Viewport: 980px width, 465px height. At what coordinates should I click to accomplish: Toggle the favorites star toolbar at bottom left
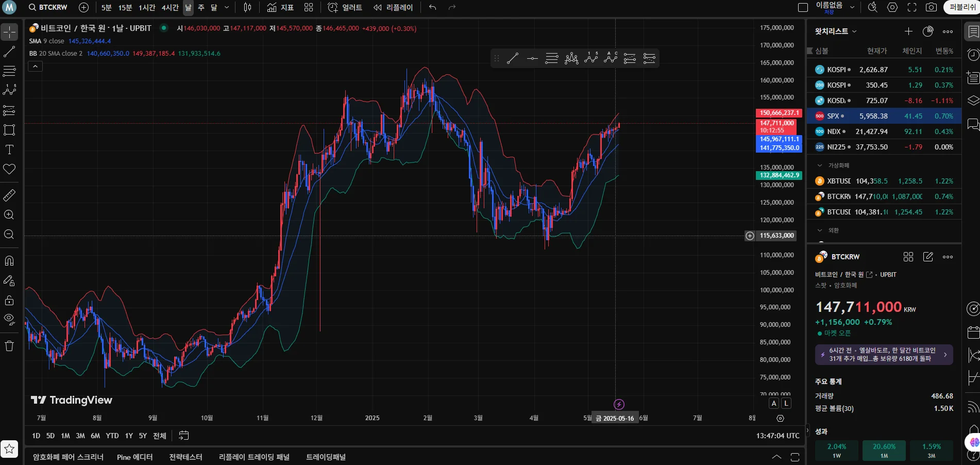tap(9, 449)
